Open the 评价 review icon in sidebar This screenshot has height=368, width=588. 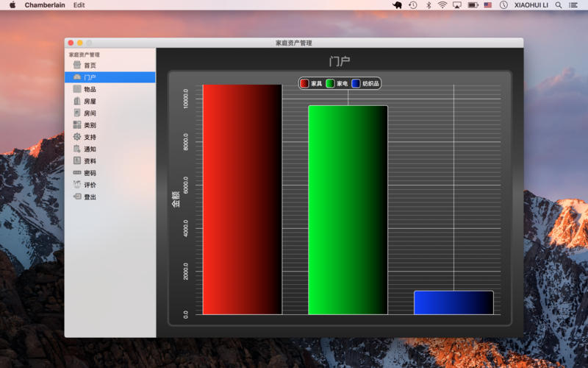click(77, 185)
